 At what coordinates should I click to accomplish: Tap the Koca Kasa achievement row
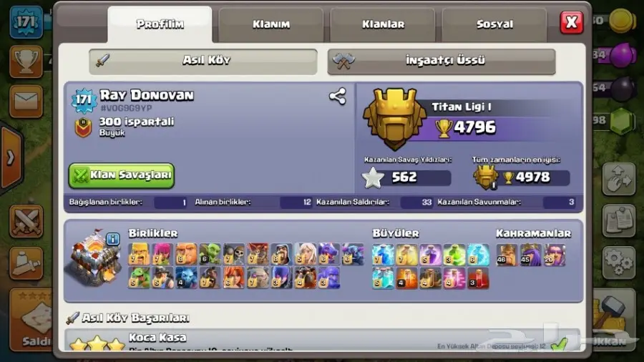click(323, 340)
